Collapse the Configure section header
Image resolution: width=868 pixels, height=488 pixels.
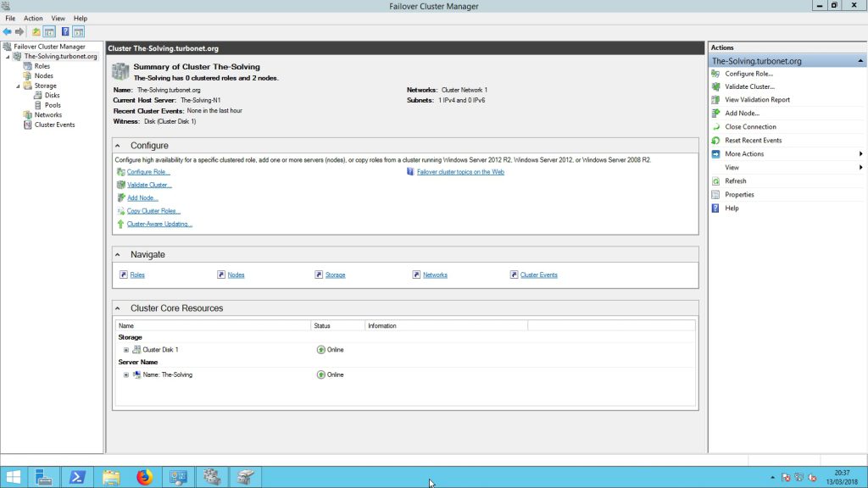pyautogui.click(x=118, y=144)
